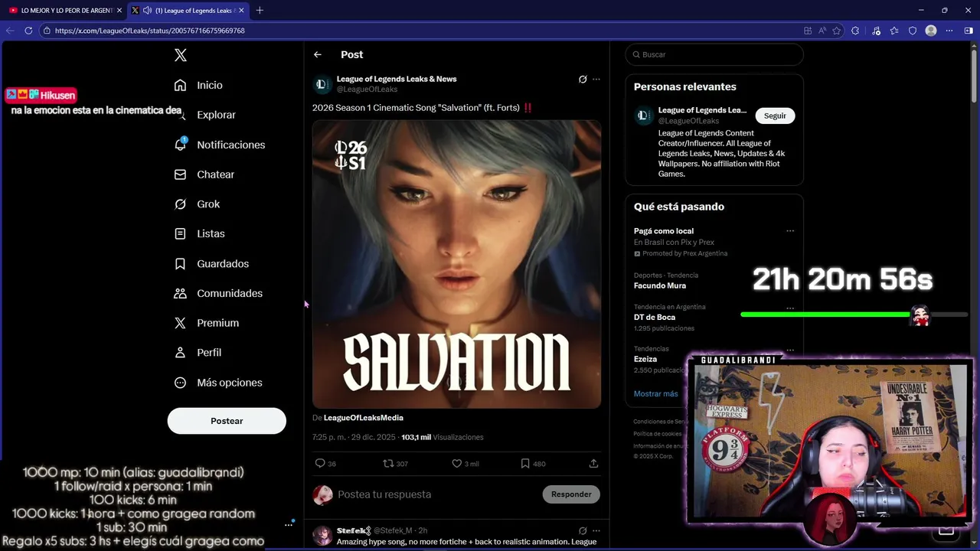Click the browser profile avatar
Image resolution: width=980 pixels, height=551 pixels.
[931, 31]
